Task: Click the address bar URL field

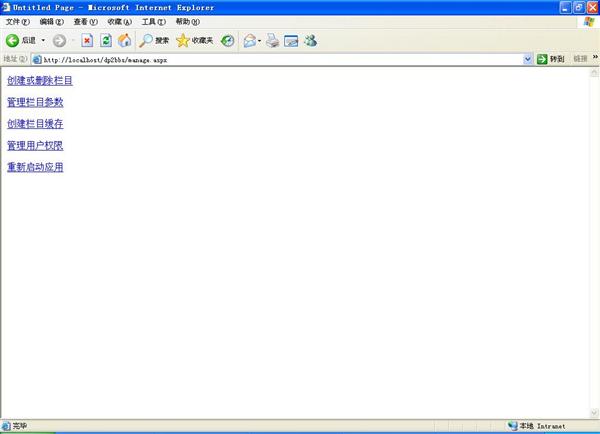Action: [281, 60]
